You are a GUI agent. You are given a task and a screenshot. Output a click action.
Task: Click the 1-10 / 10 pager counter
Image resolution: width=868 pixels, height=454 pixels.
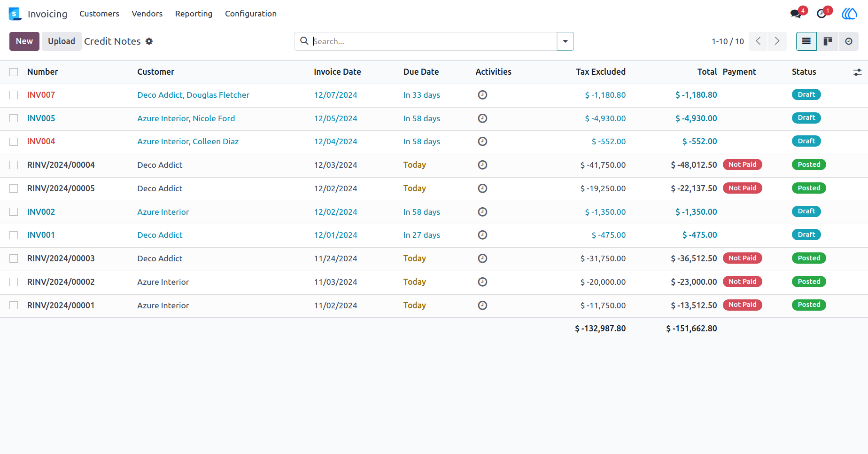pyautogui.click(x=728, y=41)
